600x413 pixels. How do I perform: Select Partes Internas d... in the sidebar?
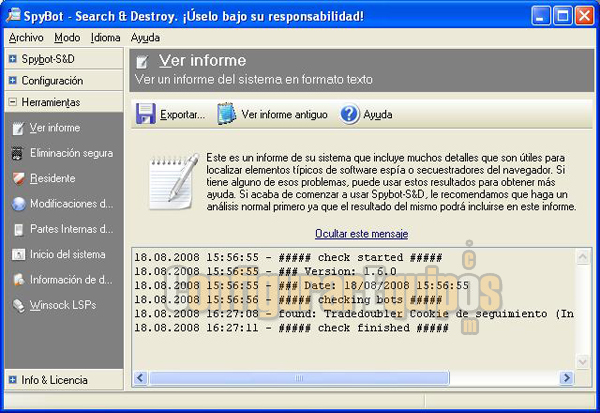click(x=72, y=229)
